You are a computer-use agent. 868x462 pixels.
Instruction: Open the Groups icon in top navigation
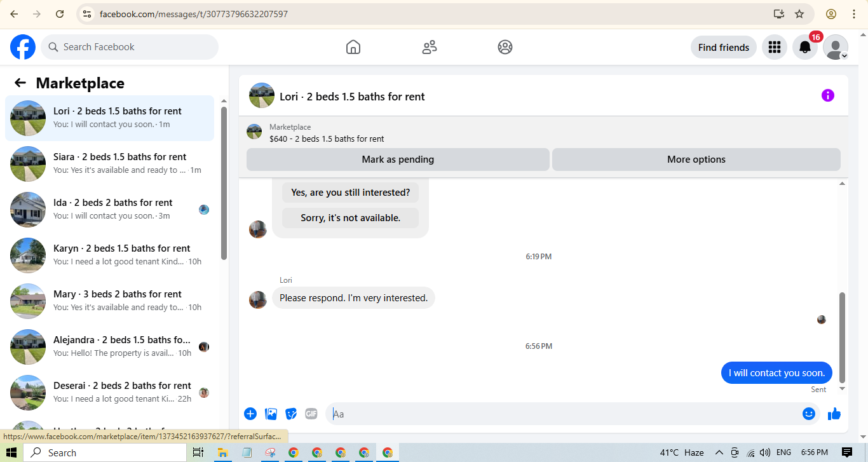pyautogui.click(x=505, y=47)
